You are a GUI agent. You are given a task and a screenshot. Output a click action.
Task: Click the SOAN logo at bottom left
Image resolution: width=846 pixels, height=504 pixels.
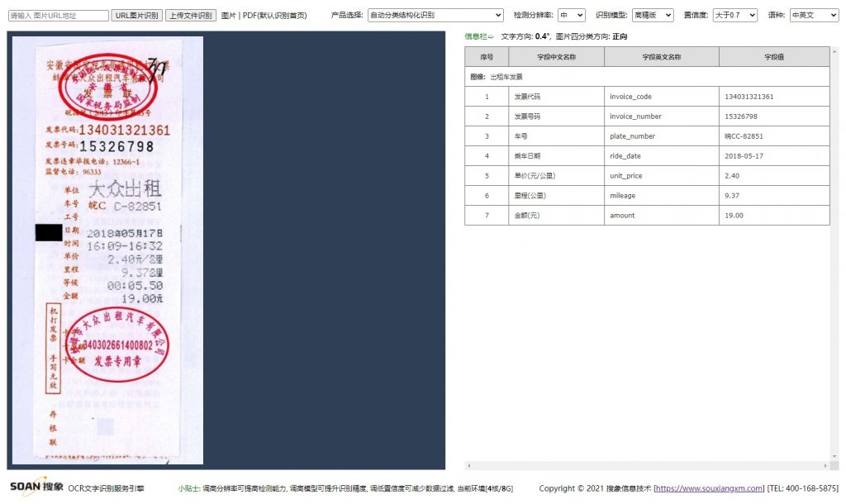36,487
